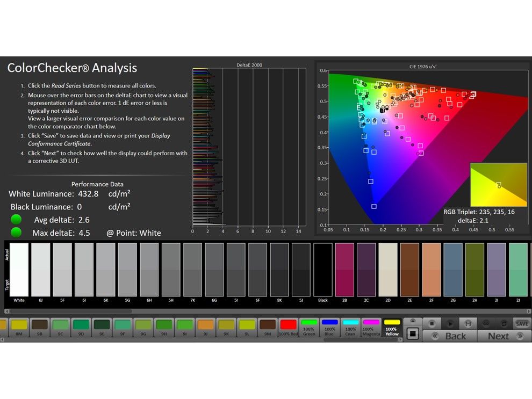Click the SAVE button

tap(522, 323)
